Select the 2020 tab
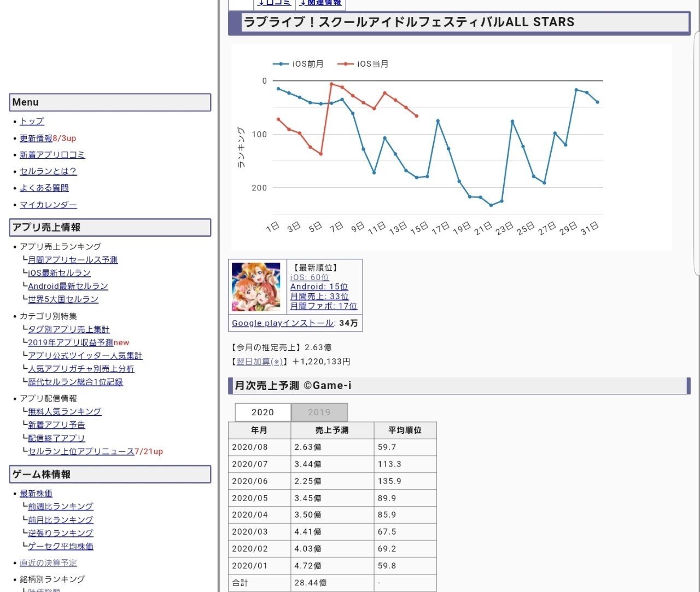This screenshot has height=592, width=700. [262, 413]
